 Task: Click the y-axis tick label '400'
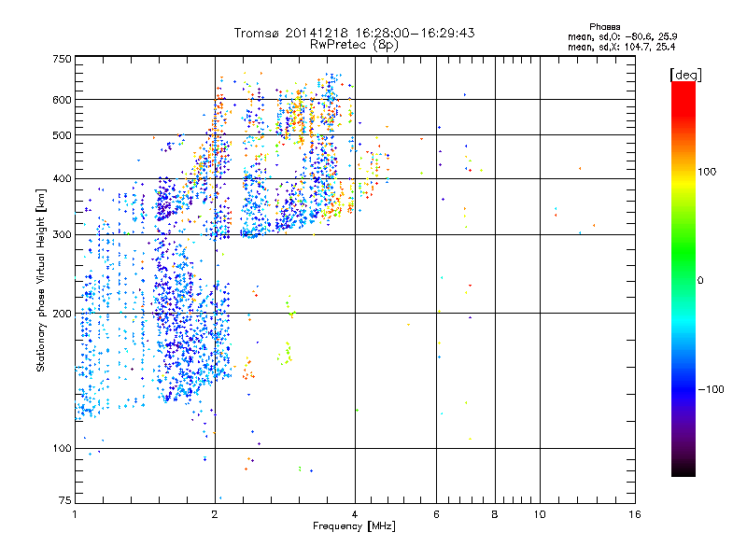(x=62, y=179)
